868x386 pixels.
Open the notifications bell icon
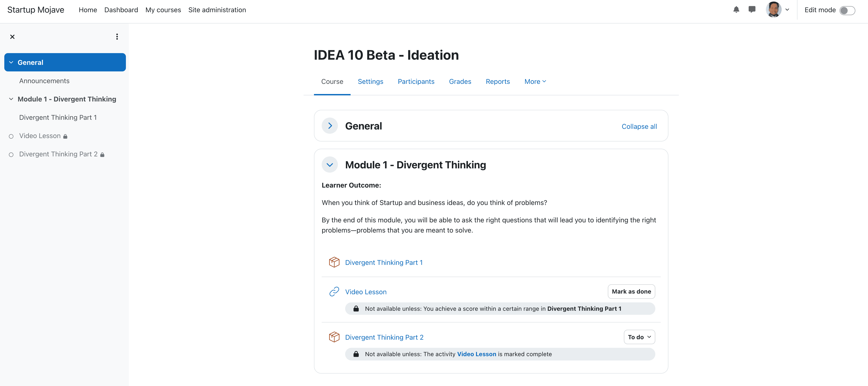[x=736, y=10]
